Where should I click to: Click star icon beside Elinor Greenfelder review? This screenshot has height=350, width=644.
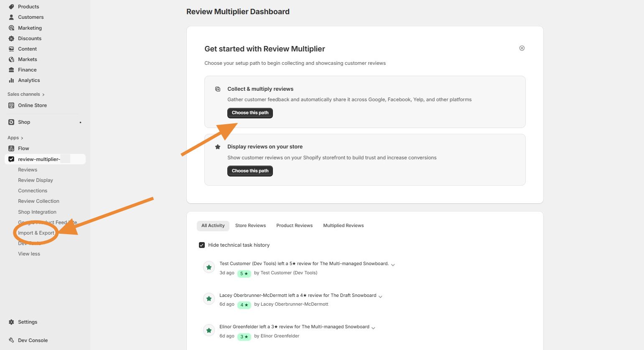(x=209, y=330)
